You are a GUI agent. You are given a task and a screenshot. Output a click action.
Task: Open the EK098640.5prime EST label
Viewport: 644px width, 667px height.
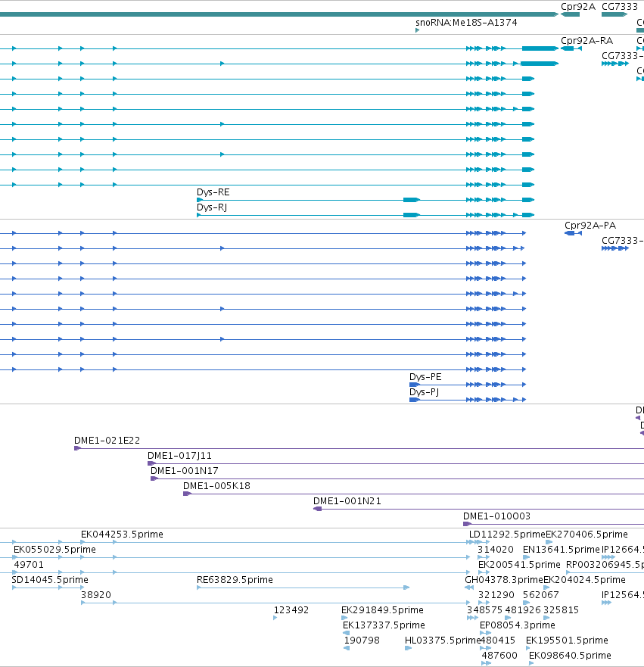pyautogui.click(x=570, y=656)
